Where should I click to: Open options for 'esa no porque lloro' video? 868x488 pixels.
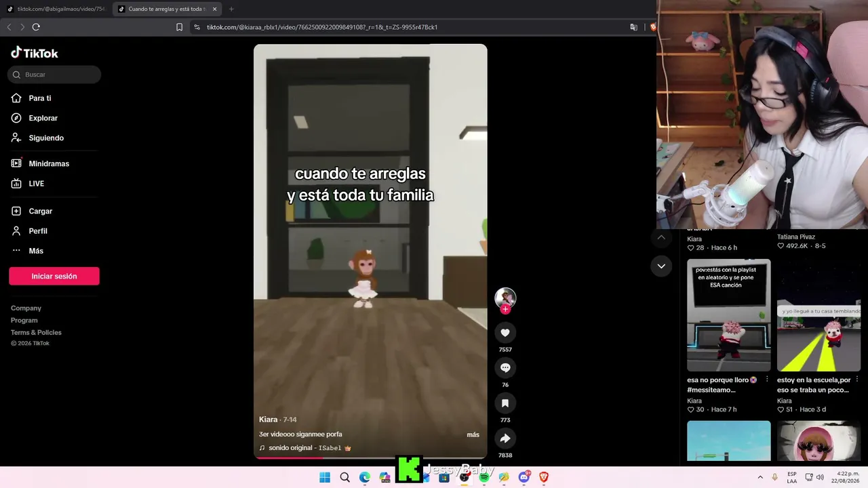[767, 380]
